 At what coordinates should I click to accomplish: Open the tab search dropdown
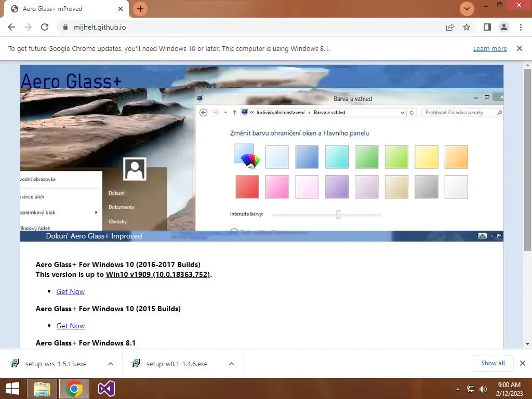coord(467,9)
